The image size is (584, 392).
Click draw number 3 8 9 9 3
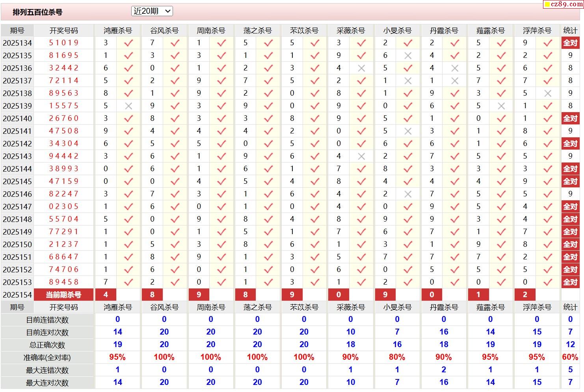click(64, 168)
